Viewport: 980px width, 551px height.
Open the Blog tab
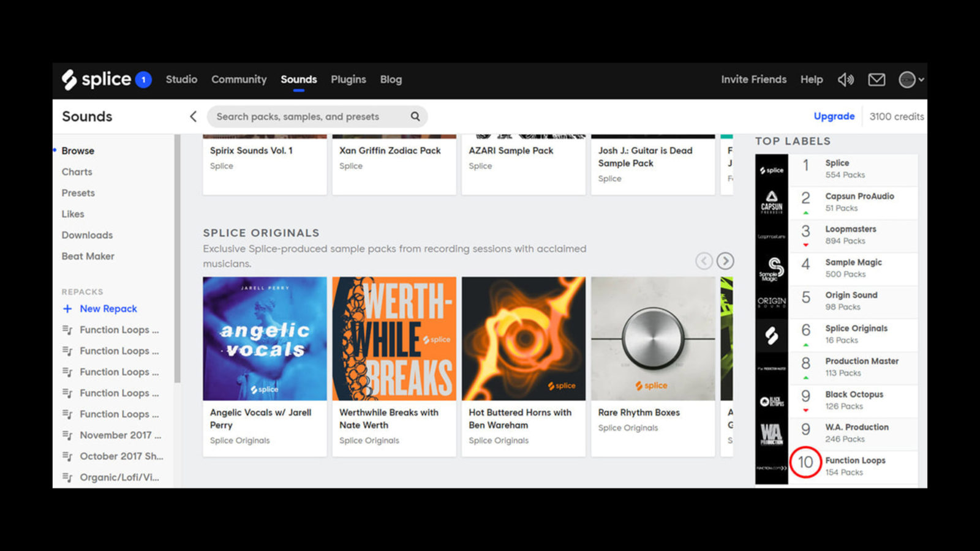click(391, 80)
